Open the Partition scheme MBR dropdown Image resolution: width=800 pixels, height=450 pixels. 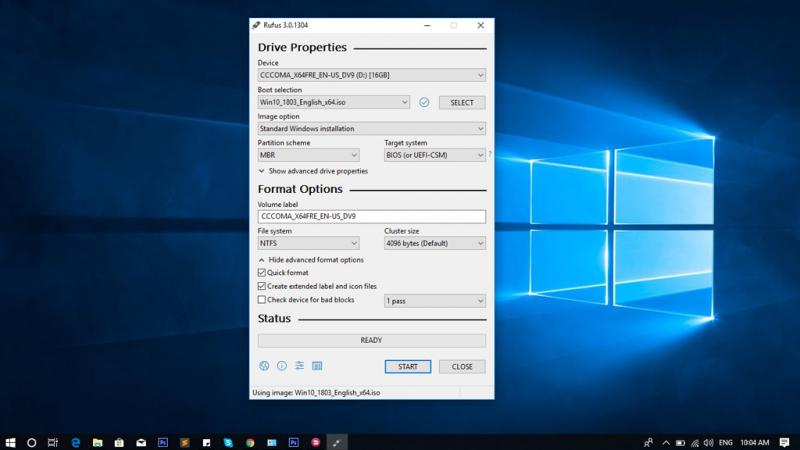308,155
